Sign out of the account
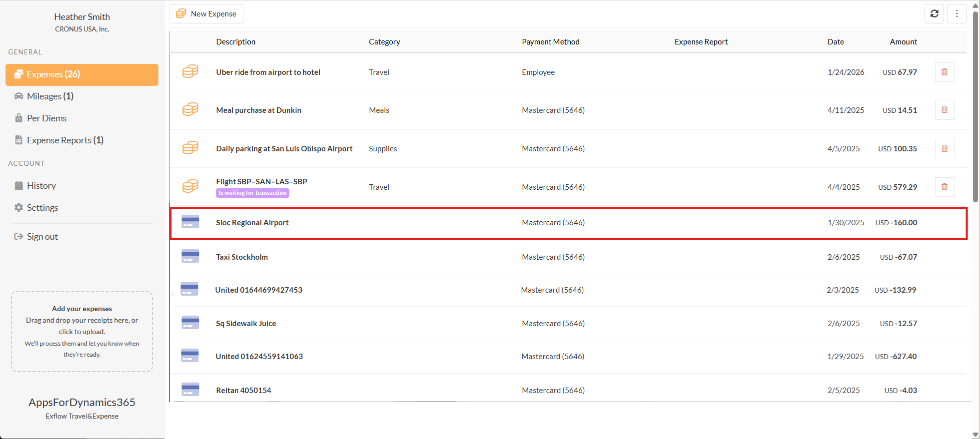This screenshot has width=980, height=439. pos(42,237)
